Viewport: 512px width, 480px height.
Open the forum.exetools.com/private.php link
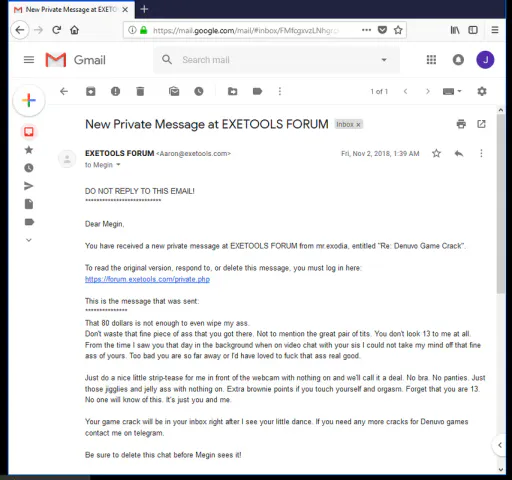[147, 279]
